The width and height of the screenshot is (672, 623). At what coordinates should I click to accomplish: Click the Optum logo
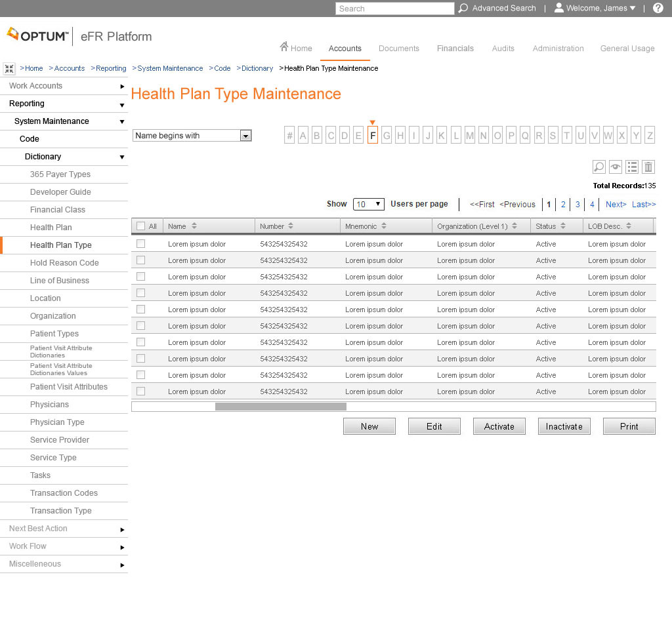pyautogui.click(x=37, y=36)
